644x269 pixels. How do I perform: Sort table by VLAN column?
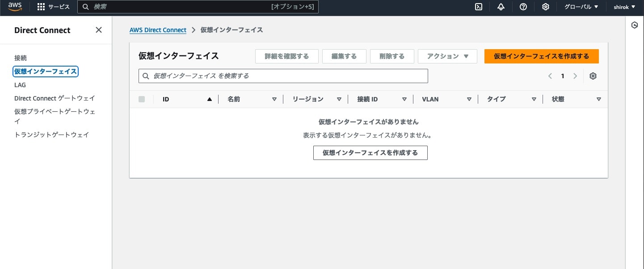click(469, 99)
